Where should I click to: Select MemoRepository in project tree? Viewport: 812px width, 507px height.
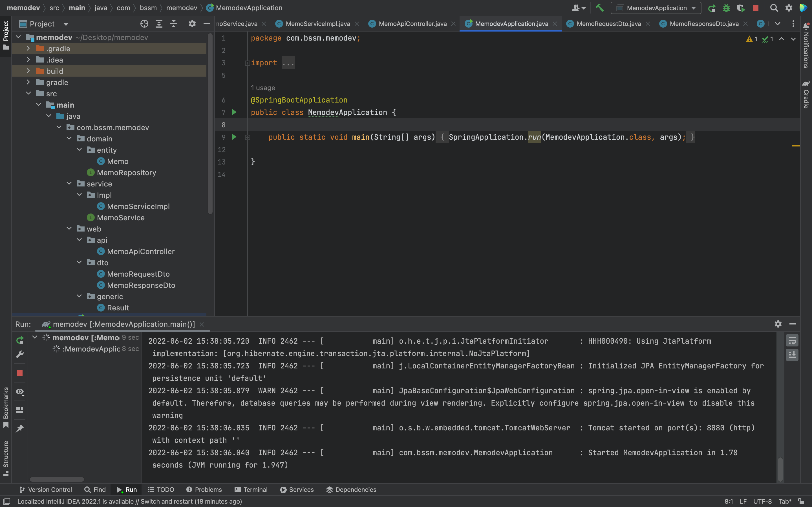126,173
